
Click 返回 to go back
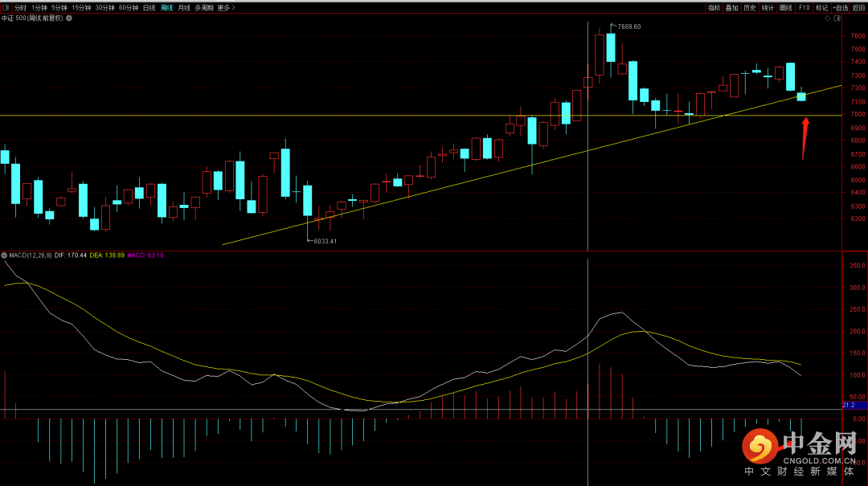(859, 7)
